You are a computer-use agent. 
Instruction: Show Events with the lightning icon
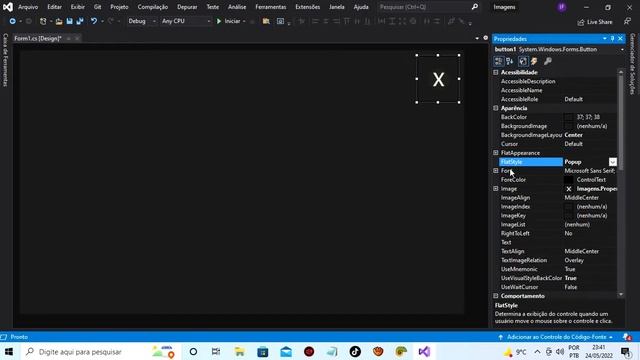[x=534, y=61]
